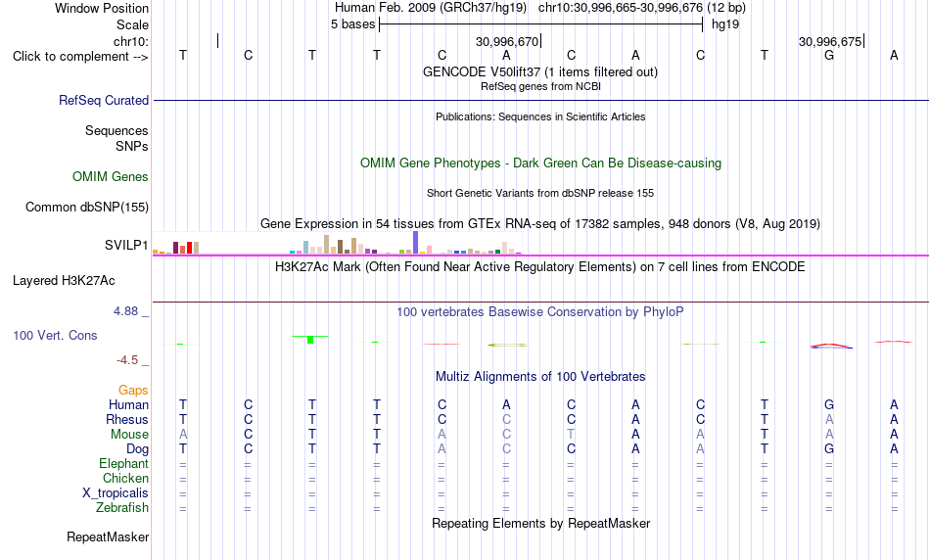Click the Gaps label in Multiz alignment
The height and width of the screenshot is (560, 930).
coord(133,391)
